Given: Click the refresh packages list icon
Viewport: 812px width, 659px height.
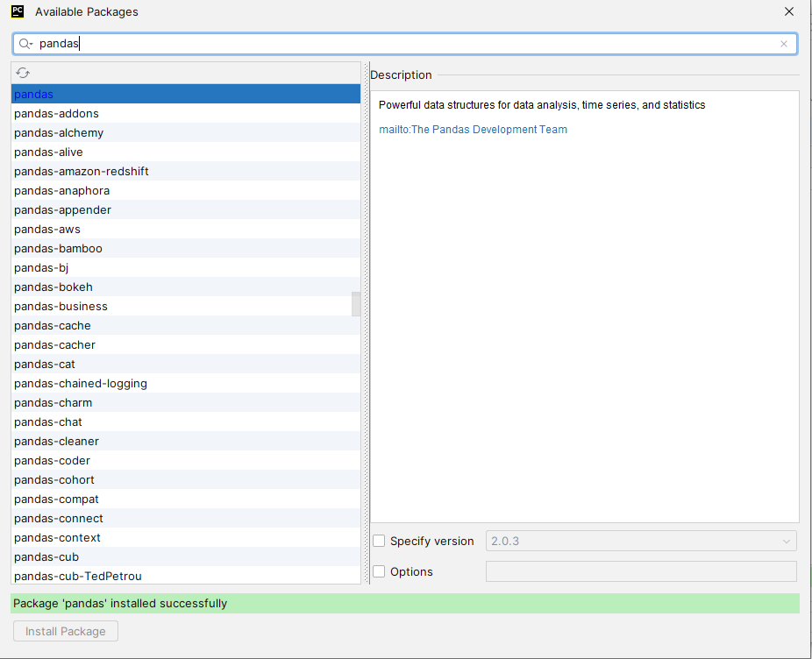Looking at the screenshot, I should pyautogui.click(x=23, y=73).
